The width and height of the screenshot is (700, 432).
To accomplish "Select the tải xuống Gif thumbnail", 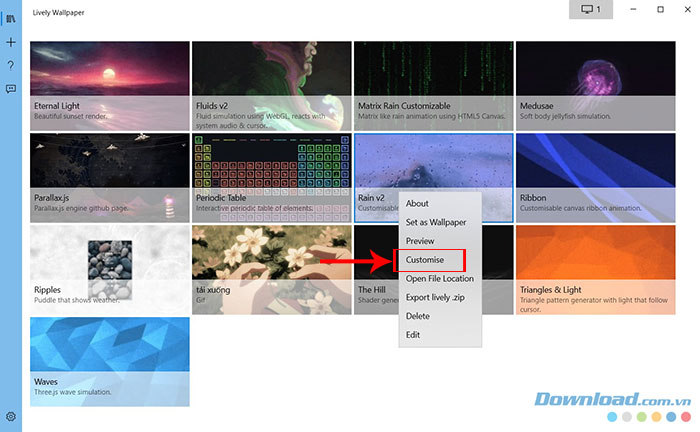I will pyautogui.click(x=272, y=270).
